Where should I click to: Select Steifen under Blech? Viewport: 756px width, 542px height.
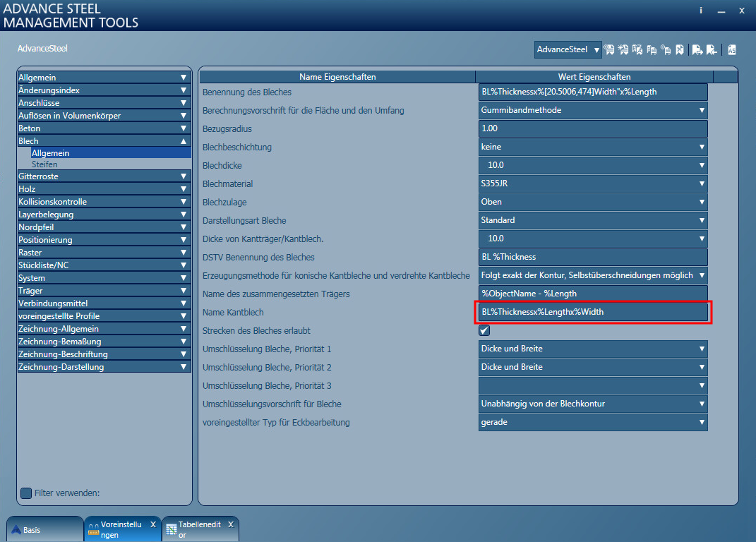110,164
